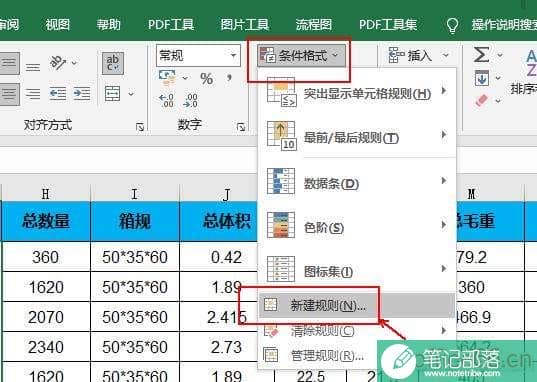Toggle the wrap text button
Image resolution: width=537 pixels, height=382 pixels.
113,63
